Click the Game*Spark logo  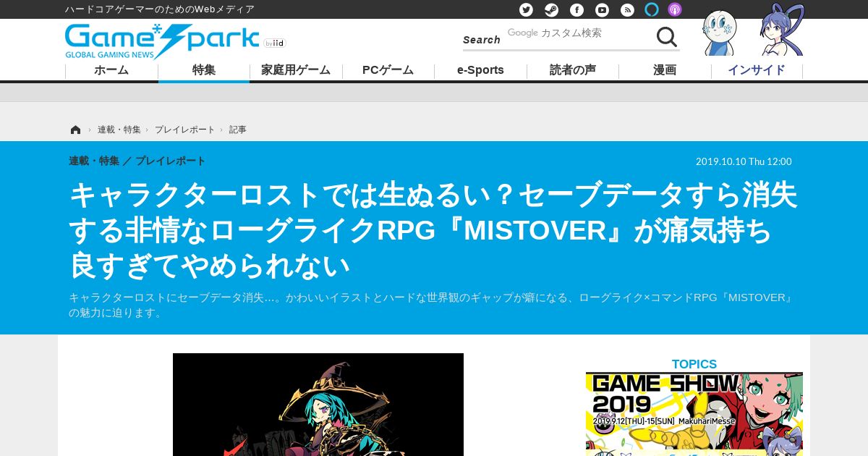[162, 41]
